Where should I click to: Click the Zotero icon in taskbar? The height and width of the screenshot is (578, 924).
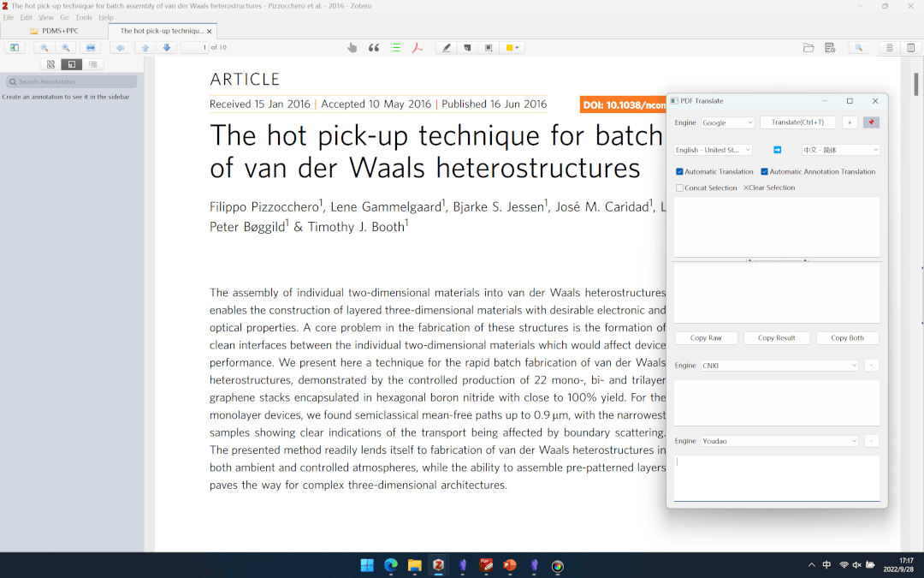point(438,566)
